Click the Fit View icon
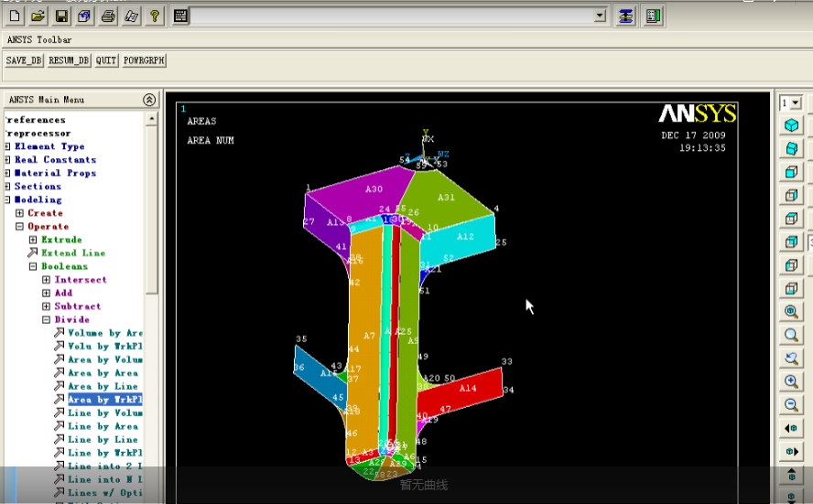The width and height of the screenshot is (813, 504). pyautogui.click(x=791, y=312)
